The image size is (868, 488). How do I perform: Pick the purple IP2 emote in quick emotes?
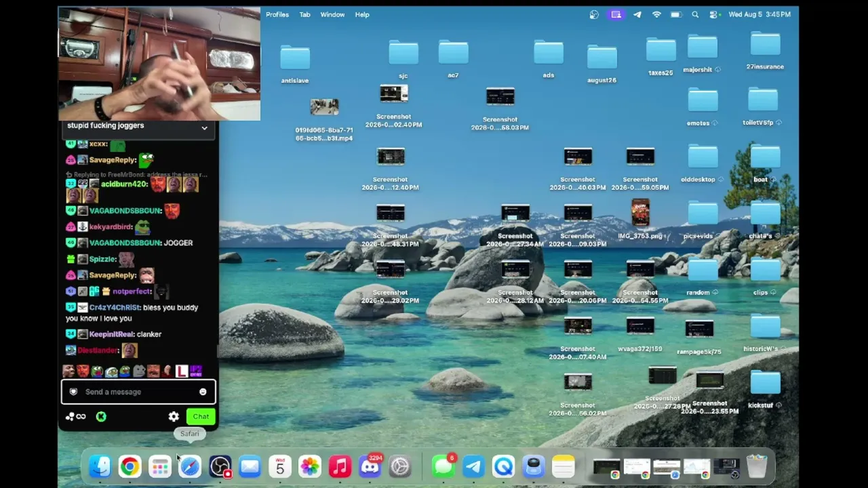pos(196,371)
